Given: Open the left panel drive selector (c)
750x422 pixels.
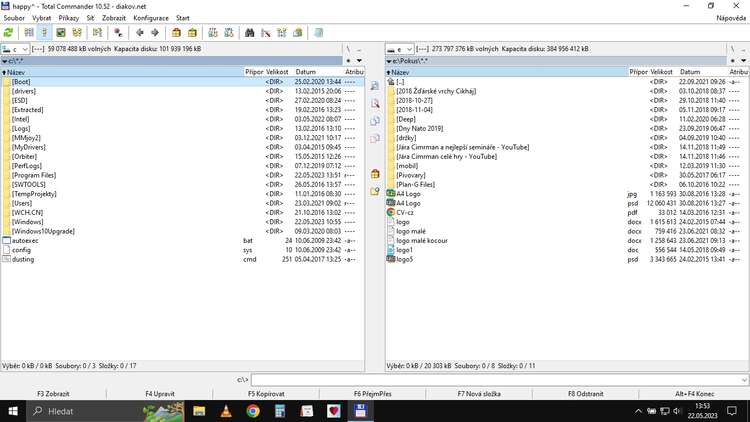Looking at the screenshot, I should pyautogui.click(x=15, y=49).
